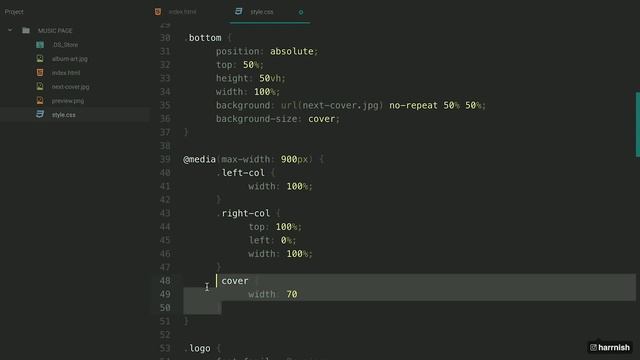Click the Project panel header
Image resolution: width=640 pixels, height=360 pixels.
(14, 12)
